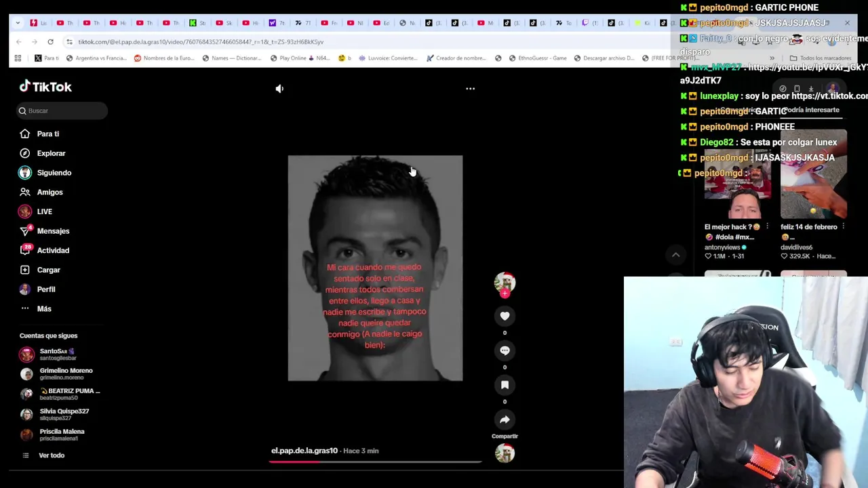This screenshot has height=488, width=868.
Task: Switch to the first browser tab 'Lis'
Action: pyautogui.click(x=38, y=23)
